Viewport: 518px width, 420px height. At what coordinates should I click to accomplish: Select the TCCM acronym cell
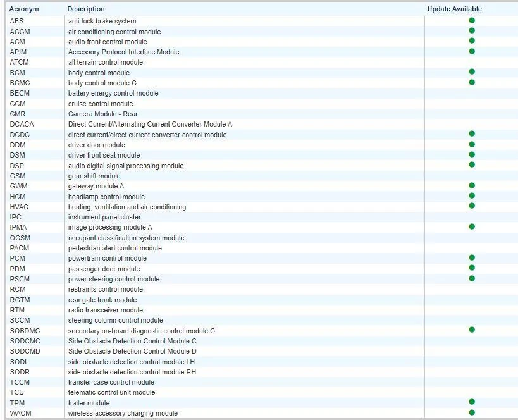(x=20, y=382)
